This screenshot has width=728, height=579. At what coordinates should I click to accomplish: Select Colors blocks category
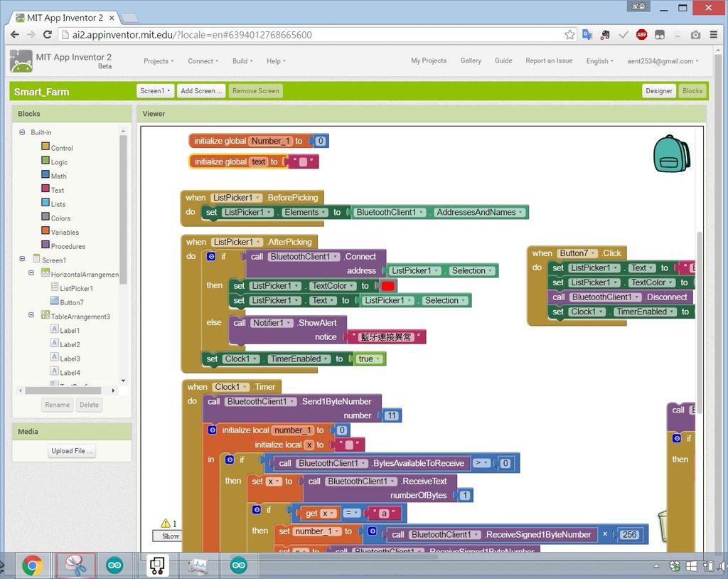point(60,218)
